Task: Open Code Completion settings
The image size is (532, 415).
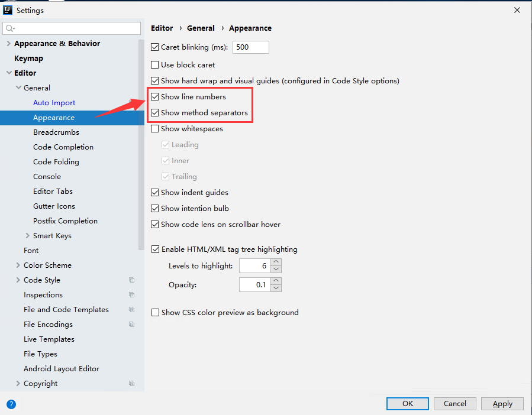Action: (63, 147)
